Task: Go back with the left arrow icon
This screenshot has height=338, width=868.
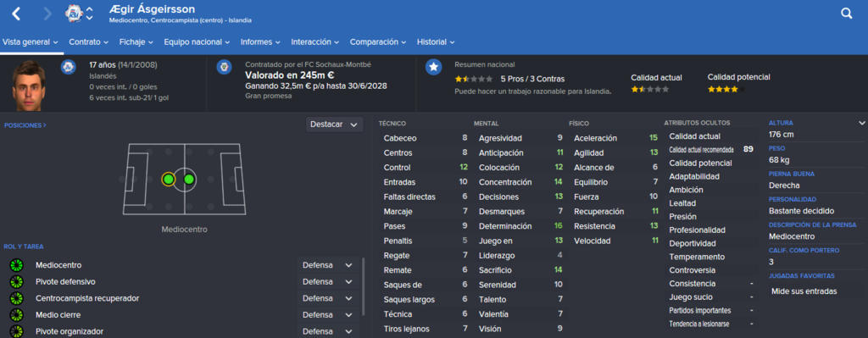Action: 17,14
